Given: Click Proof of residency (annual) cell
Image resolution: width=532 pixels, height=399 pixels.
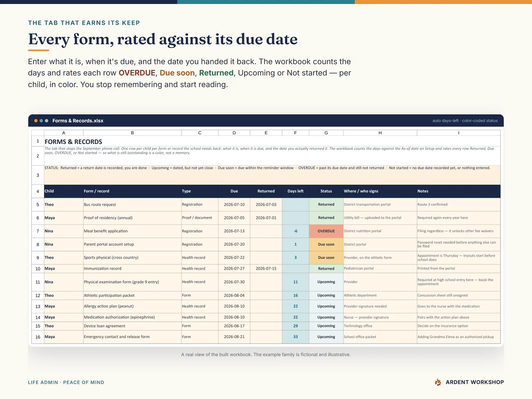Looking at the screenshot, I should tap(132, 218).
